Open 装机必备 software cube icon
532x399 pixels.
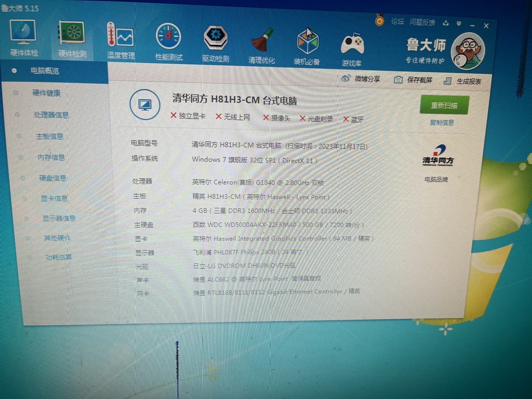[307, 47]
